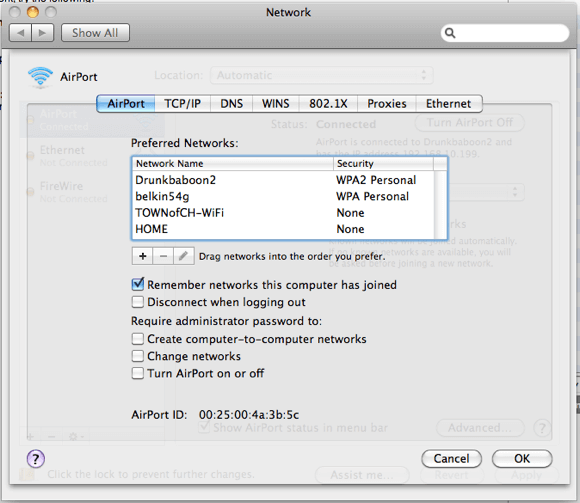Confirm with the OK button
This screenshot has height=503, width=580.
(x=522, y=459)
